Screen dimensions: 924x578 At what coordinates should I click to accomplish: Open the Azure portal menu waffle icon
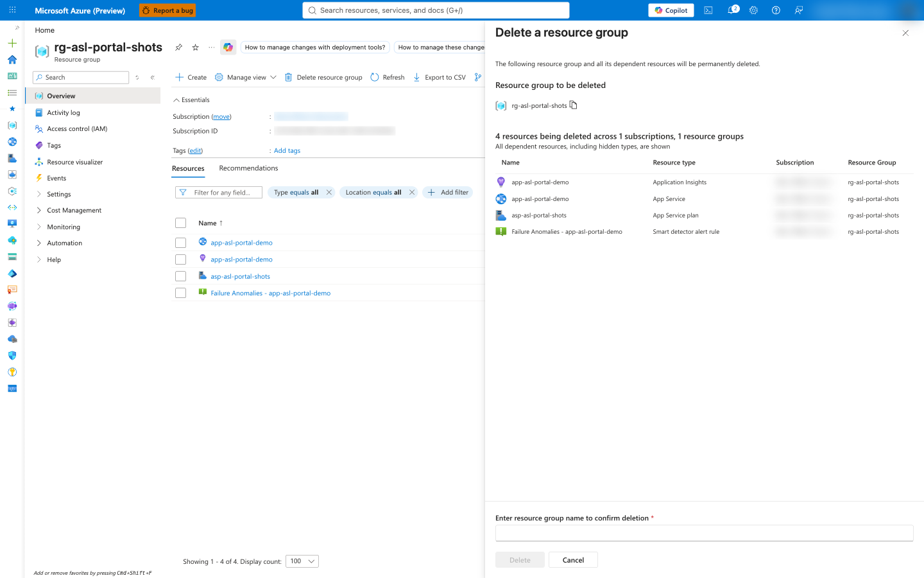point(12,10)
